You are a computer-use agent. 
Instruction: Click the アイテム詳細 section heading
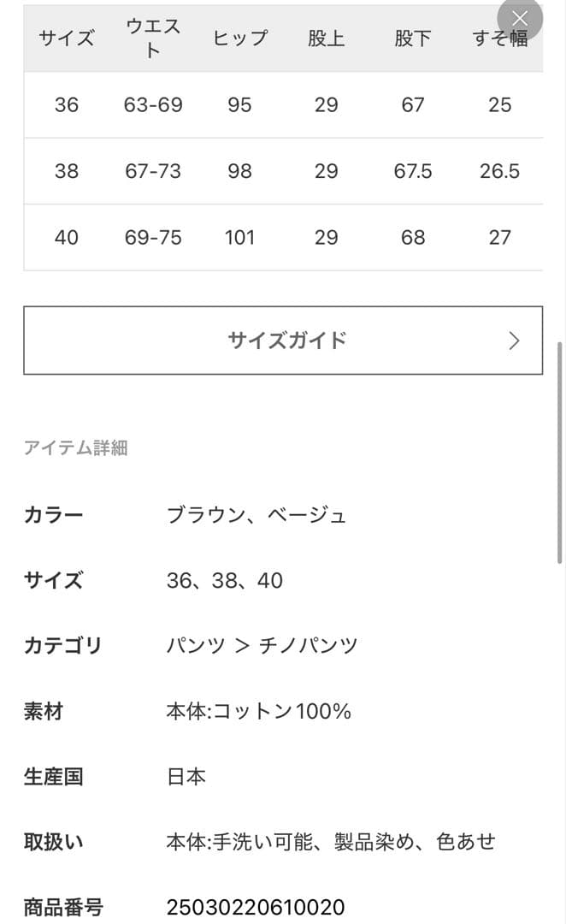click(x=75, y=448)
